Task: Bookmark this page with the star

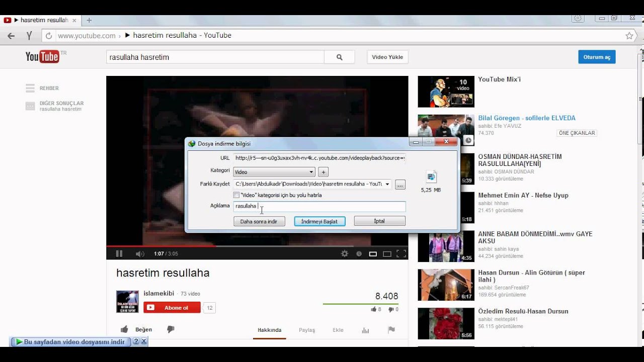Action: (x=629, y=36)
